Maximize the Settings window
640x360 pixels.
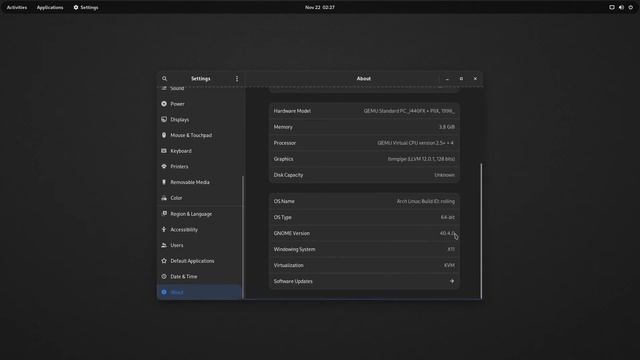(461, 79)
